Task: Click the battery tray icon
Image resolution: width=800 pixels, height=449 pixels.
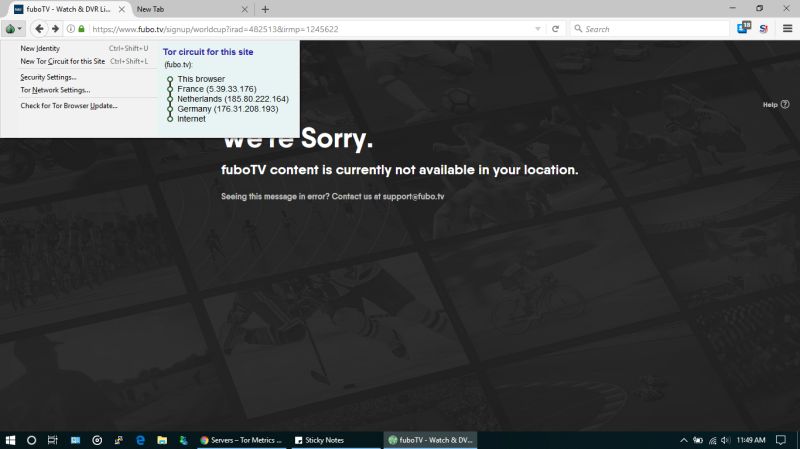Action: 698,440
